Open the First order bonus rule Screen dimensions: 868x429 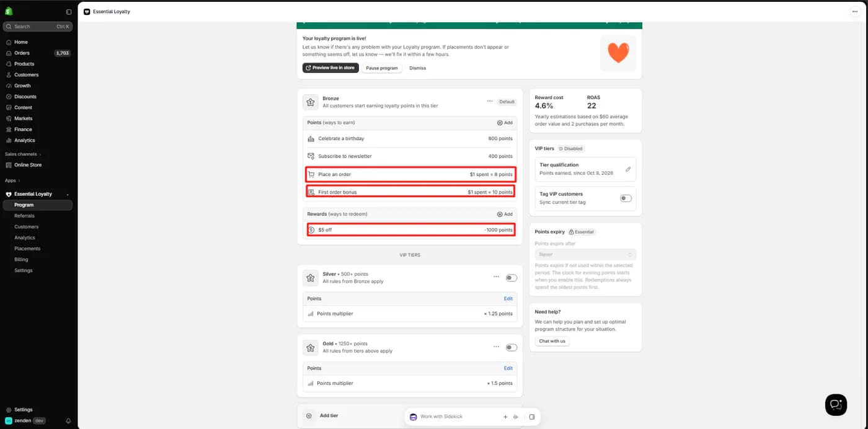click(x=410, y=192)
